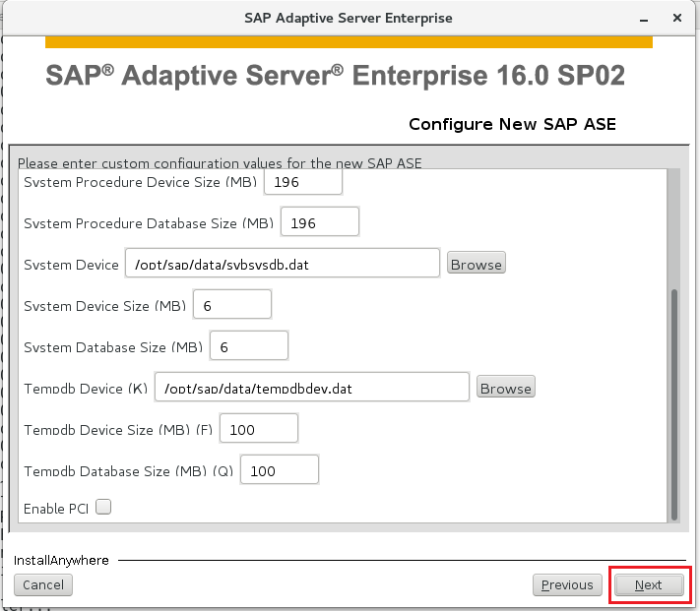
Task: Browse for the System Device path
Action: [477, 265]
